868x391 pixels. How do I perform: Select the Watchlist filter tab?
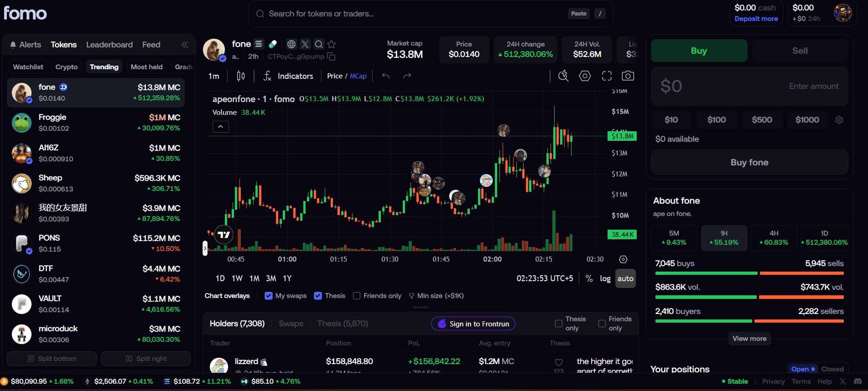pyautogui.click(x=28, y=67)
